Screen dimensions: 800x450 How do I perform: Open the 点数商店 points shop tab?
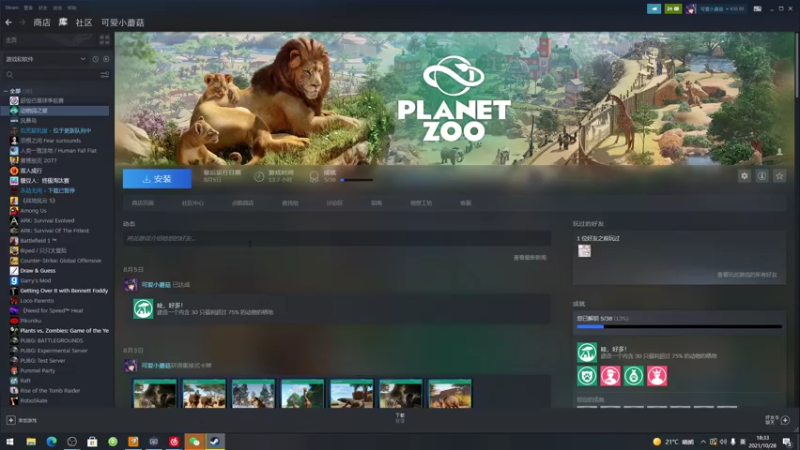(x=242, y=203)
